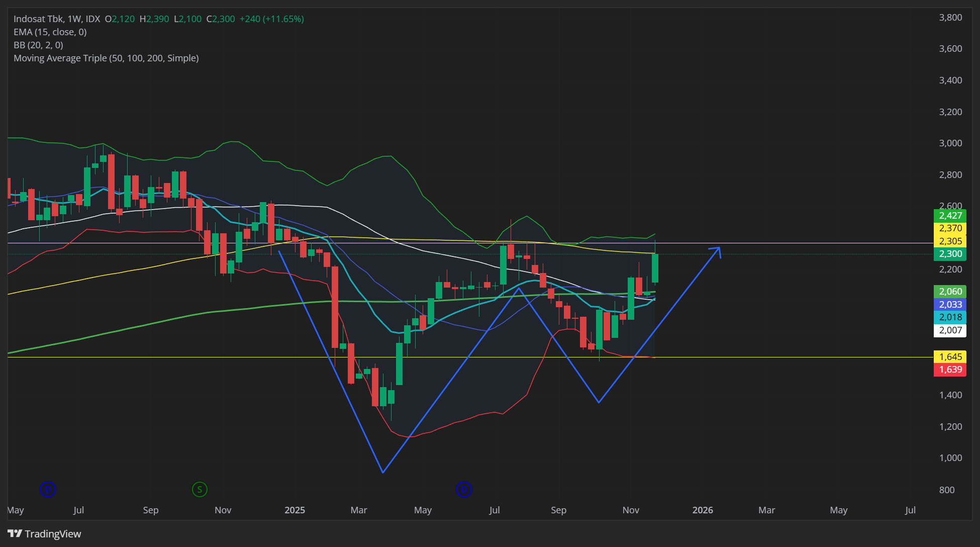Click the 2026 label on time axis
Image resolution: width=980 pixels, height=547 pixels.
tap(702, 510)
